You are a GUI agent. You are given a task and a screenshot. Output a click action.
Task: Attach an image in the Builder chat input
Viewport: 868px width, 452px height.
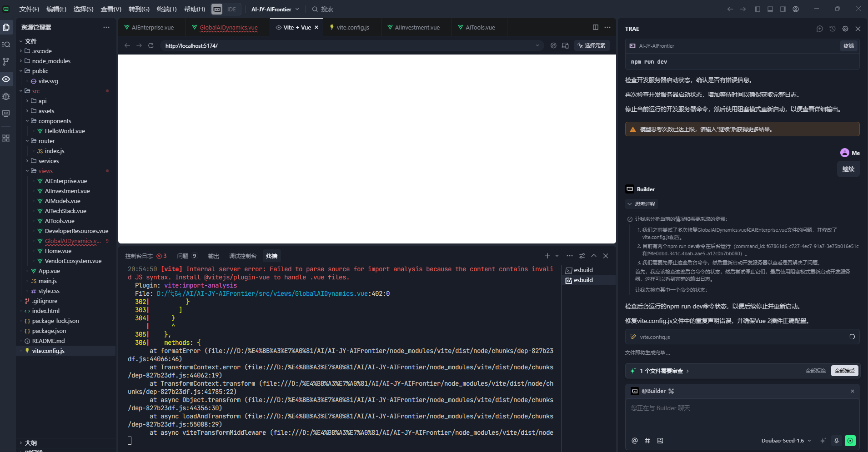click(660, 440)
